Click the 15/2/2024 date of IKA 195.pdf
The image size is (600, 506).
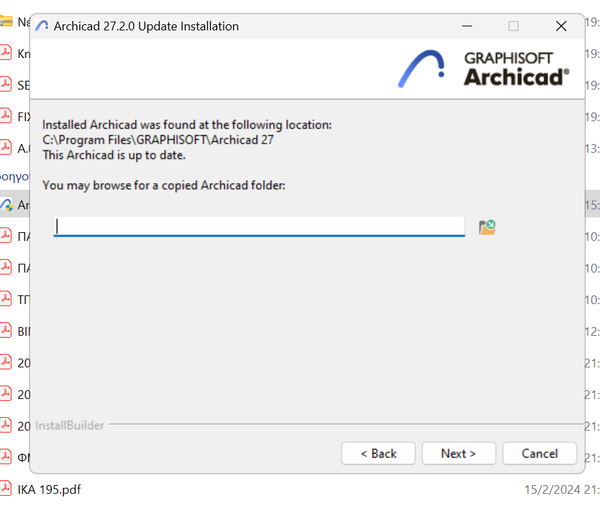(x=552, y=490)
